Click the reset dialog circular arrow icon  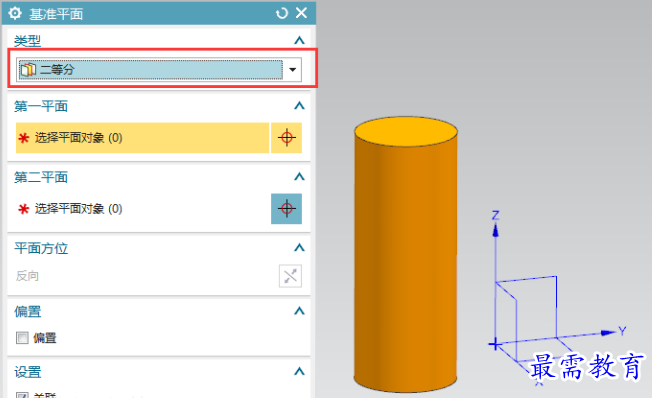282,13
